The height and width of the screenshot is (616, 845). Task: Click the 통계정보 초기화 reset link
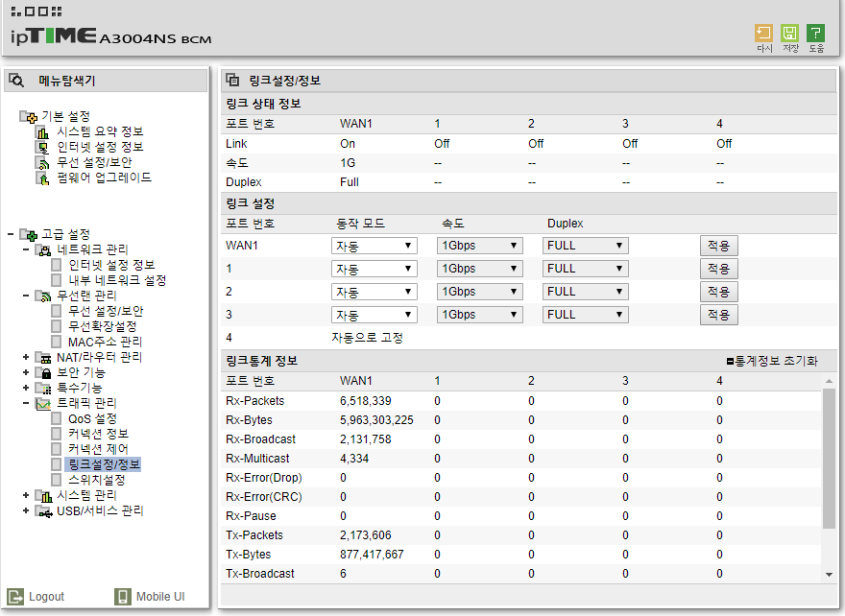772,362
